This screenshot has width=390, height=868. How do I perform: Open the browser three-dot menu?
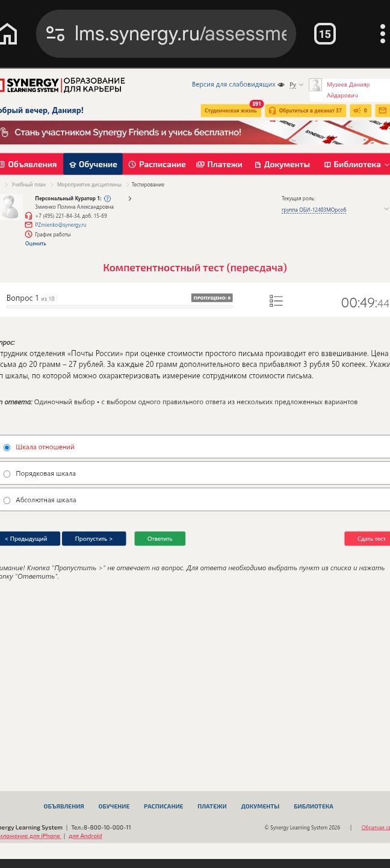[x=383, y=34]
